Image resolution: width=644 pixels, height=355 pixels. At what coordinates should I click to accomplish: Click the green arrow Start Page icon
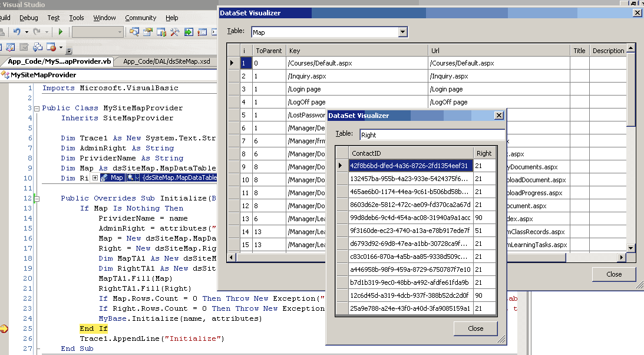pyautogui.click(x=189, y=32)
